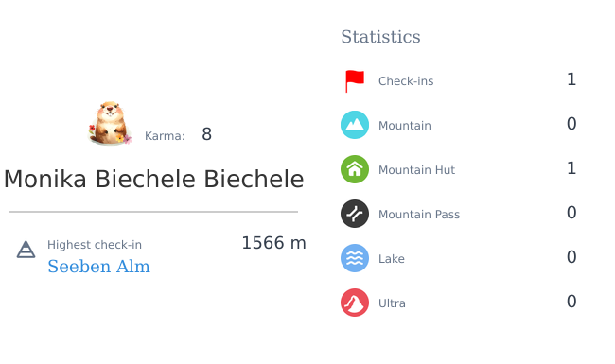Click the Lake statistic label
This screenshot has height=364, width=615.
[392, 259]
